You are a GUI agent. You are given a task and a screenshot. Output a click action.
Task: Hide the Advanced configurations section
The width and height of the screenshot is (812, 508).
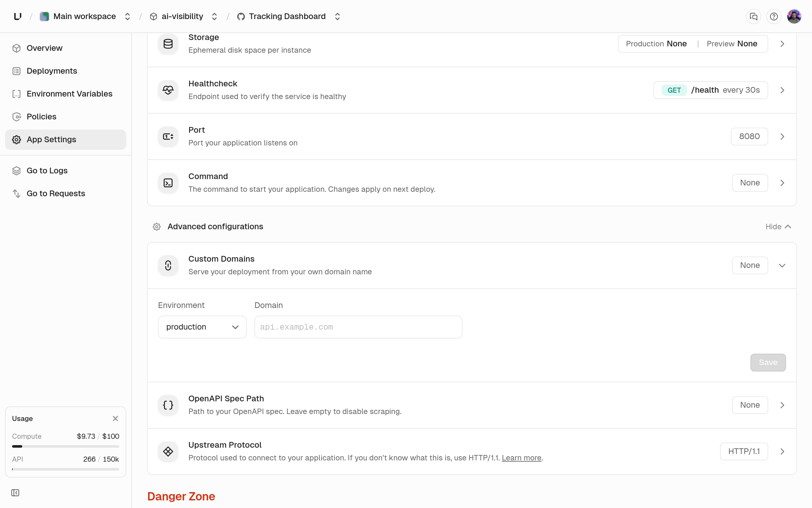coord(778,227)
